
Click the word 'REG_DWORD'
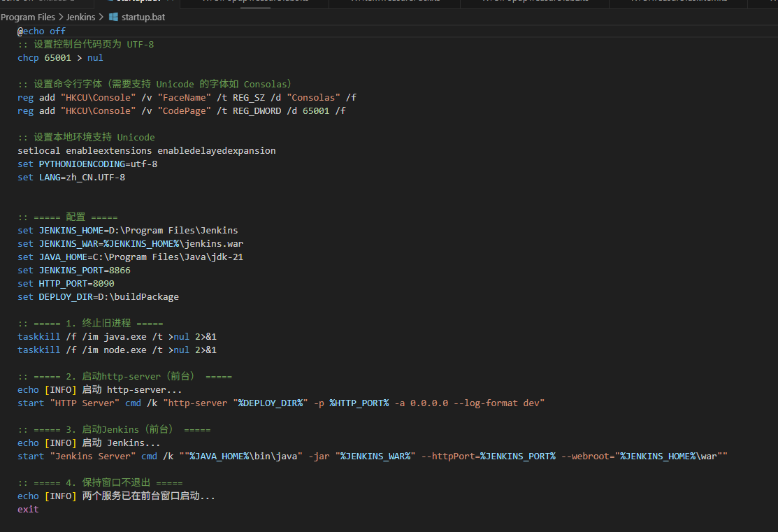click(x=257, y=110)
